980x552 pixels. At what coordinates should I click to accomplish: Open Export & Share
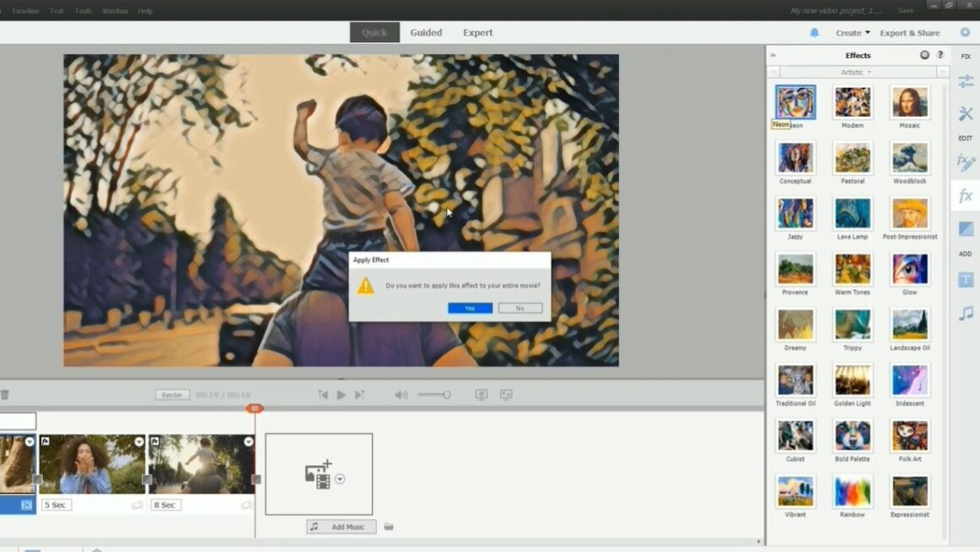tap(909, 32)
